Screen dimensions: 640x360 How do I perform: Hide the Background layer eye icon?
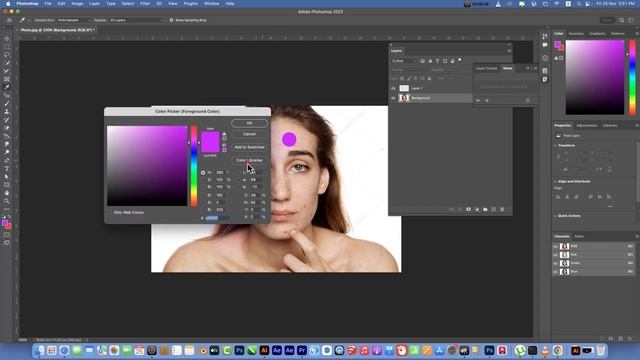[x=393, y=98]
